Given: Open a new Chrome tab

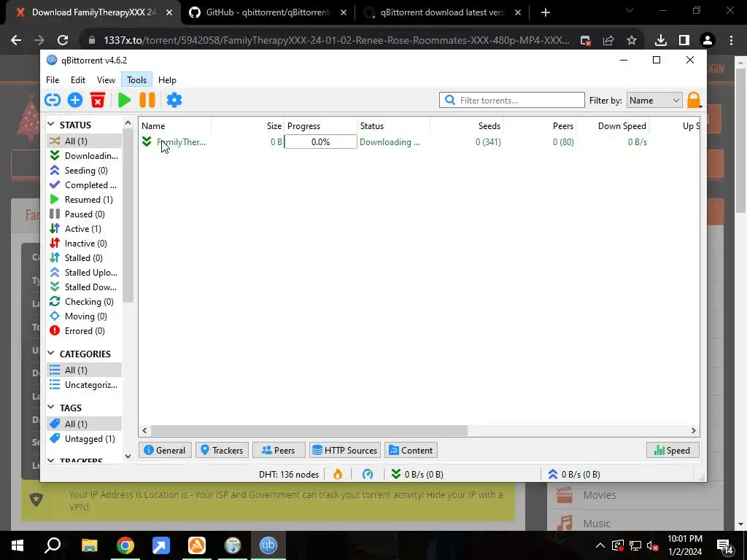Looking at the screenshot, I should [546, 12].
